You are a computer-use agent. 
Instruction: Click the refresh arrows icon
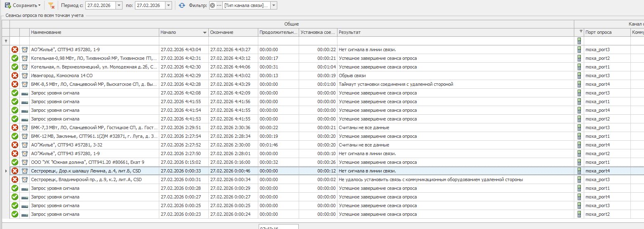point(182,5)
